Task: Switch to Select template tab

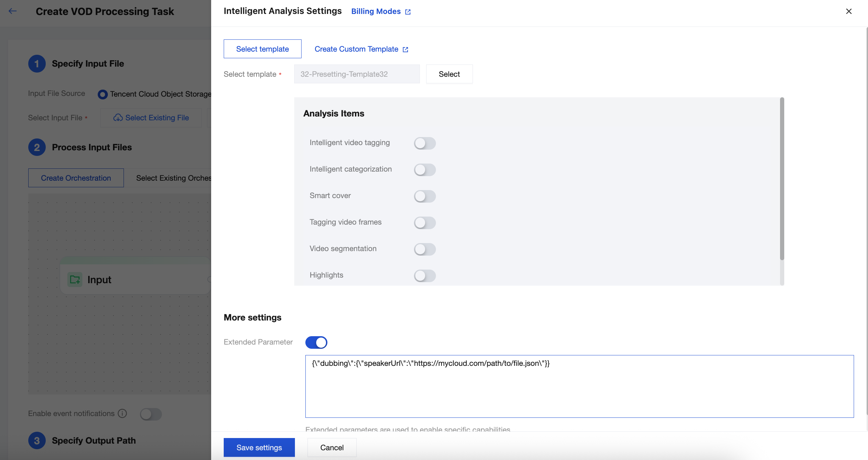Action: (x=262, y=49)
